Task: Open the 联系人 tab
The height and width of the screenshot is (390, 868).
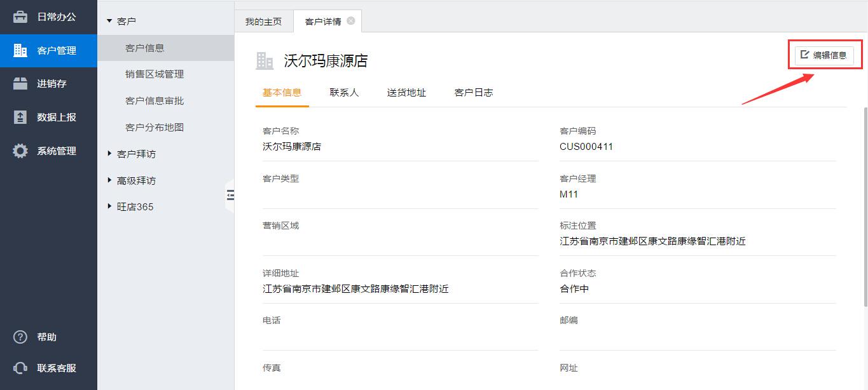Action: (x=344, y=93)
